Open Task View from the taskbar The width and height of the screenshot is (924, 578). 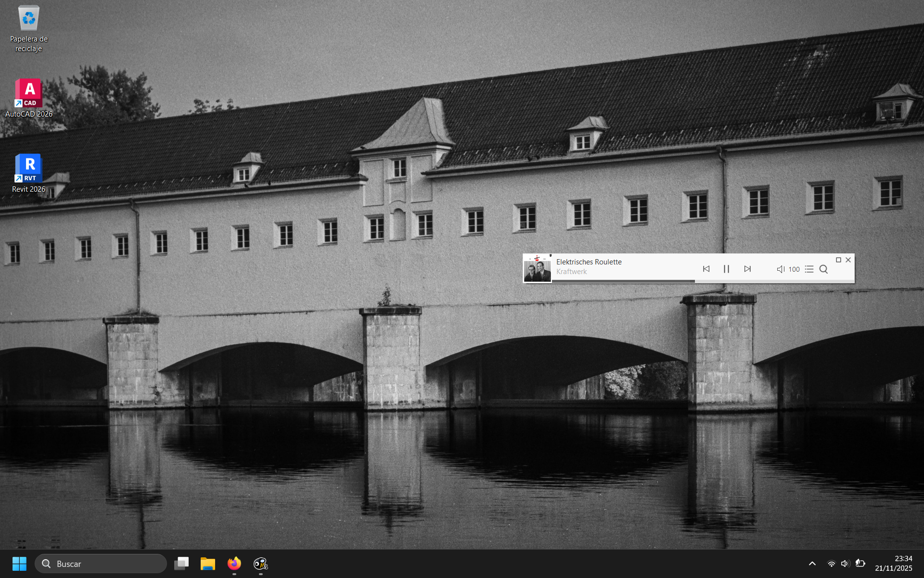(181, 564)
